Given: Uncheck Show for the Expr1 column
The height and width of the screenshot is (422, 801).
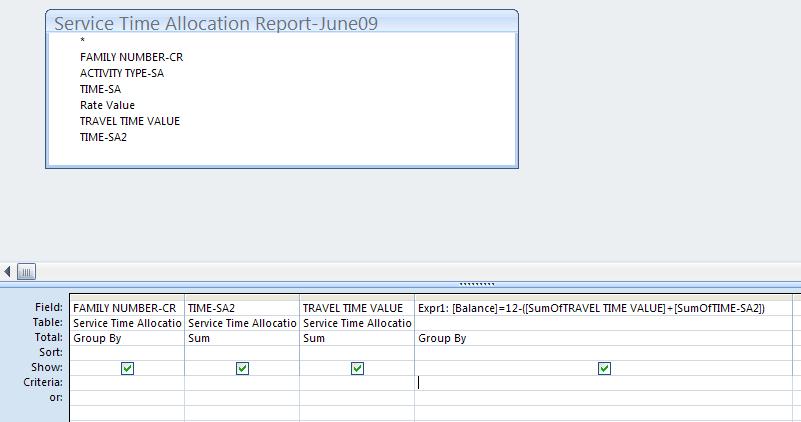Looking at the screenshot, I should (x=604, y=368).
